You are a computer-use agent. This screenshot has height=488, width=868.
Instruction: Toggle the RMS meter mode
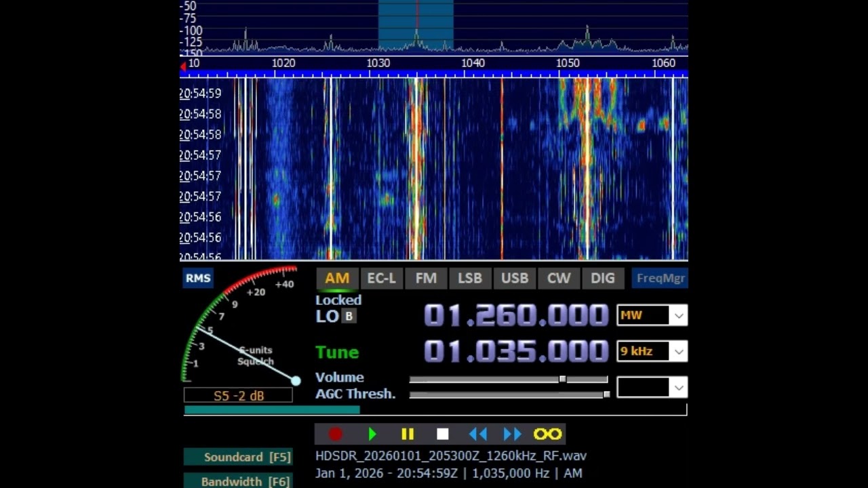(x=198, y=278)
